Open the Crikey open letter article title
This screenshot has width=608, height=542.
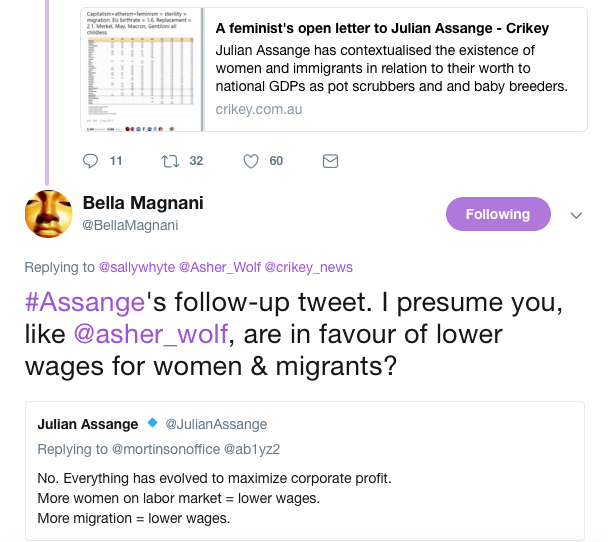pyautogui.click(x=382, y=28)
